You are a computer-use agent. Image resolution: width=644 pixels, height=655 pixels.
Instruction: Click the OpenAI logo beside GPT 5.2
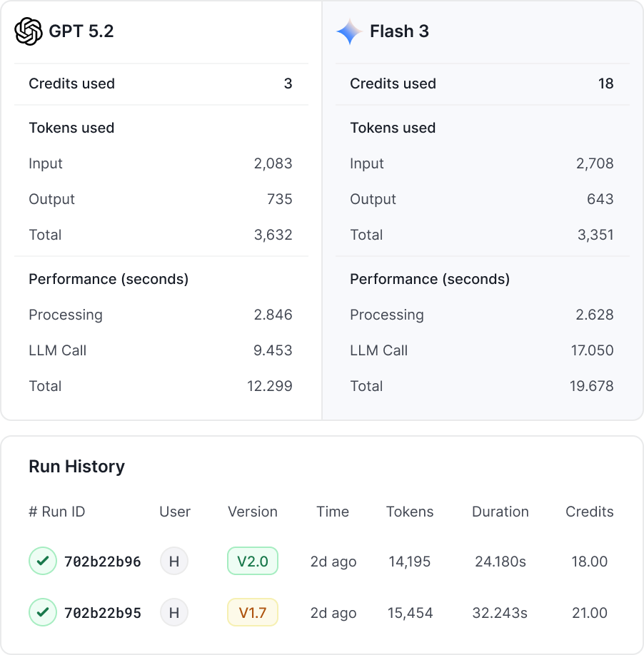(29, 31)
